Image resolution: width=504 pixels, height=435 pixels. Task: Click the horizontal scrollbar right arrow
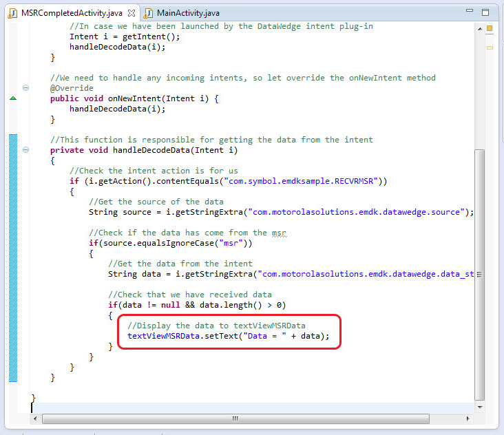(469, 418)
